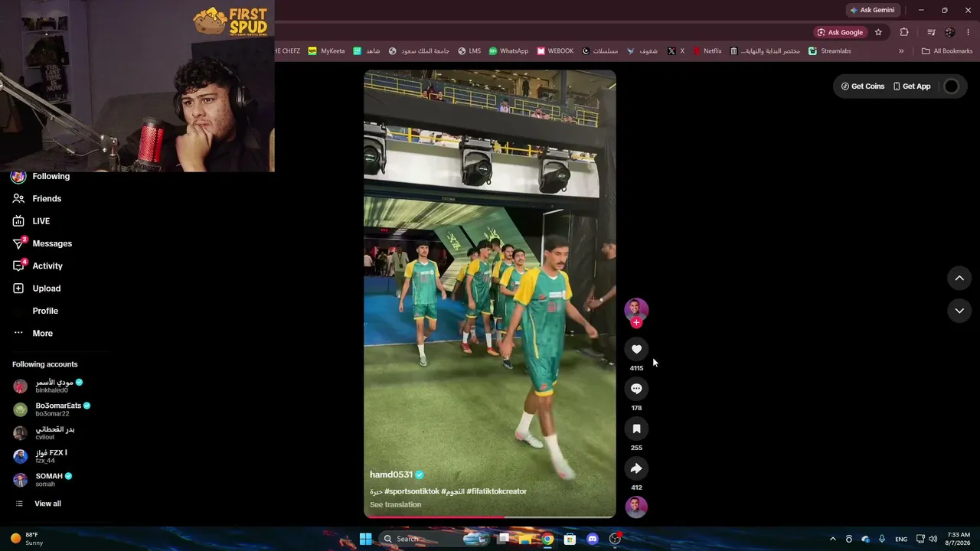Viewport: 980px width, 551px height.
Task: Click the Get App button
Action: point(912,86)
